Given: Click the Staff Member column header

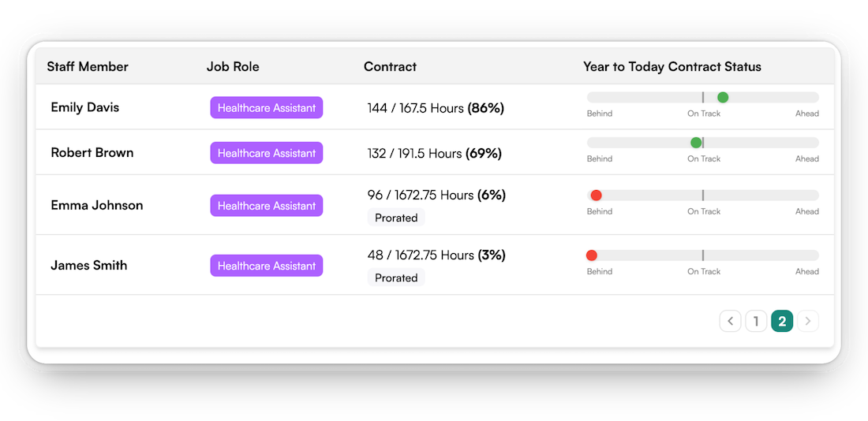Looking at the screenshot, I should click(88, 67).
